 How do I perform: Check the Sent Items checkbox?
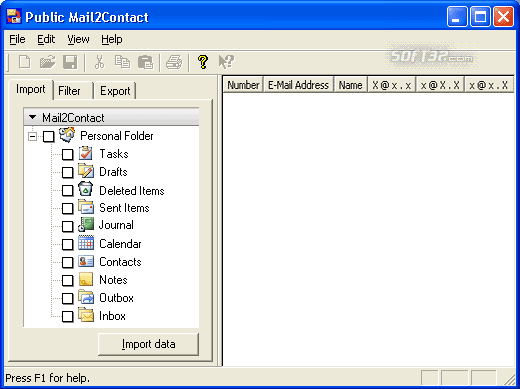68,208
